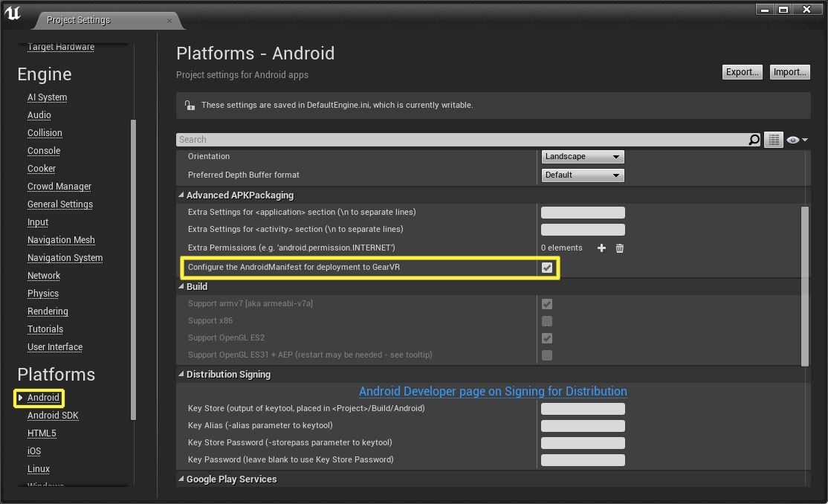Image resolution: width=828 pixels, height=504 pixels.
Task: Delete all Extra Permissions elements
Action: (x=619, y=248)
